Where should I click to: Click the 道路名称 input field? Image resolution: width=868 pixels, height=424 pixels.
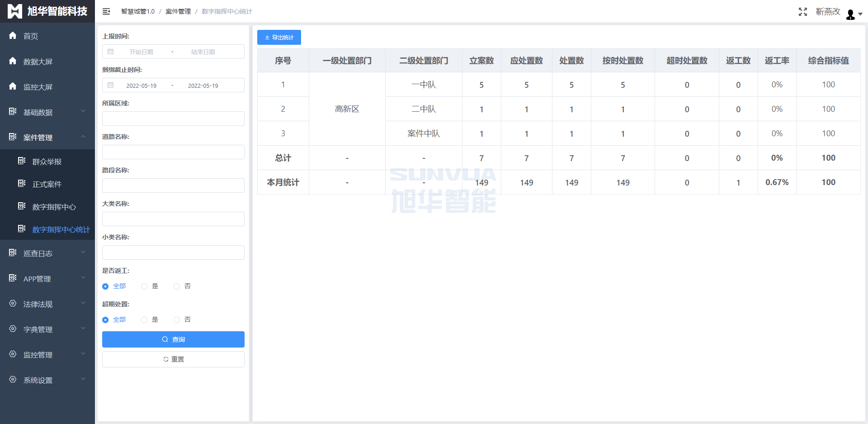[x=173, y=152]
